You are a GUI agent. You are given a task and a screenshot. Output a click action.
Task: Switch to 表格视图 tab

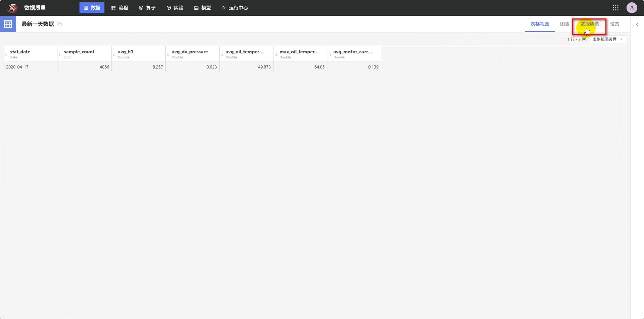(540, 24)
